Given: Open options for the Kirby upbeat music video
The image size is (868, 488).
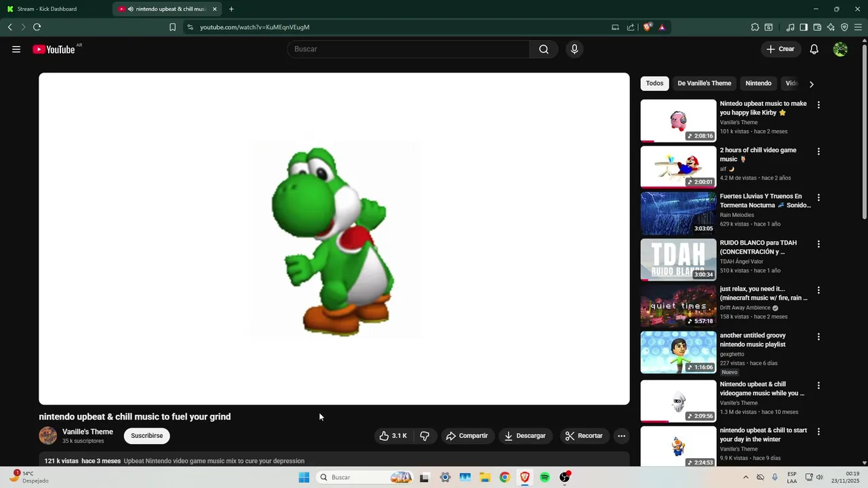Looking at the screenshot, I should coord(818,105).
